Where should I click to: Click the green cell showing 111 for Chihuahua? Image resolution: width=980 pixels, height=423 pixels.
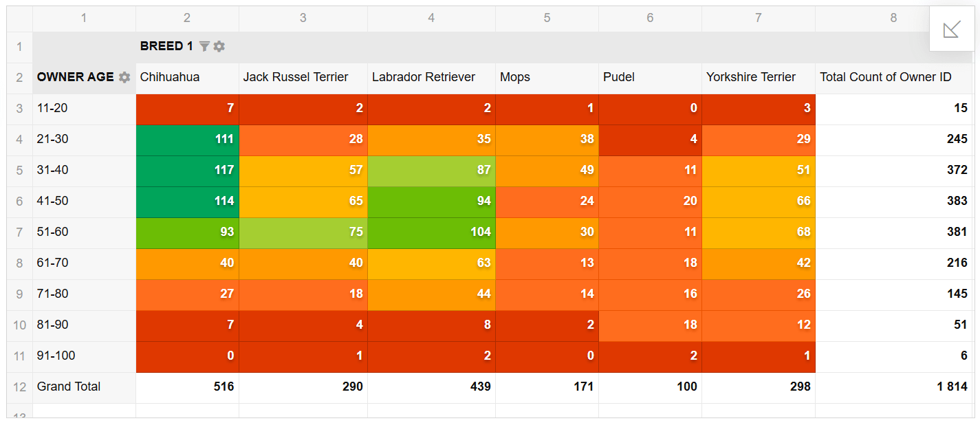187,139
